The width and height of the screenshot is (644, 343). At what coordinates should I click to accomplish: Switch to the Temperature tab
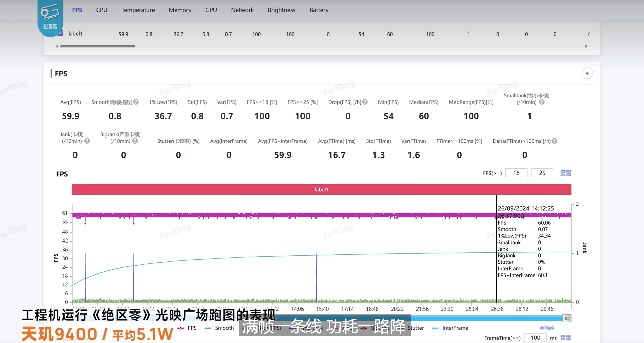[x=138, y=10]
